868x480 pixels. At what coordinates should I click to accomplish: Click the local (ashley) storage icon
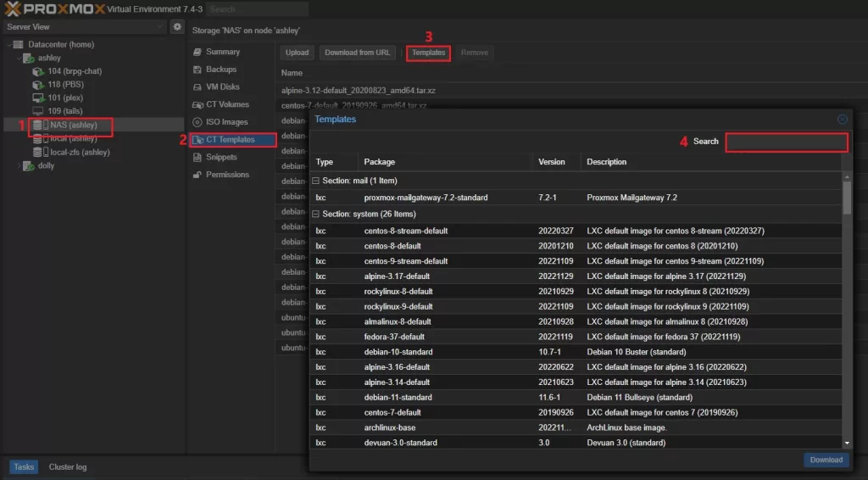[41, 138]
